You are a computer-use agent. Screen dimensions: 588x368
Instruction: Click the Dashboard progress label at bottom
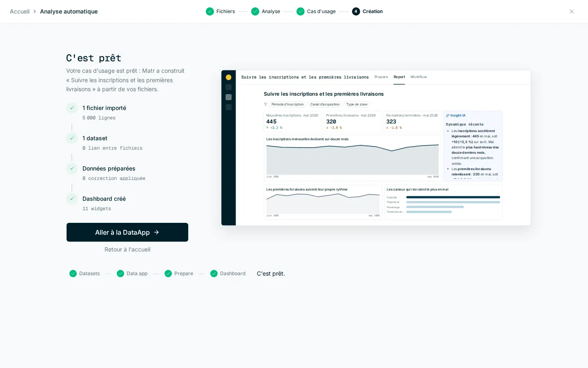point(233,274)
